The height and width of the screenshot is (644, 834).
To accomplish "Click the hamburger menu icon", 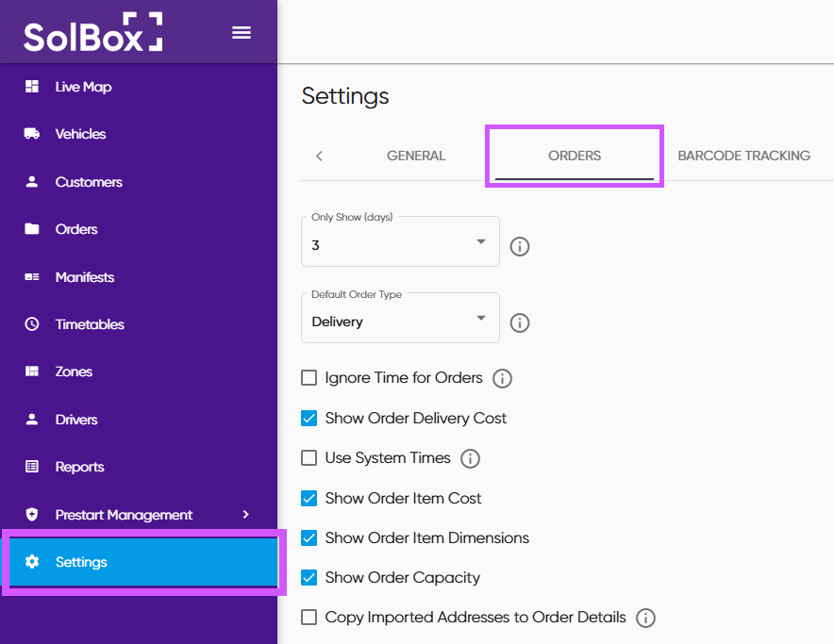I will (x=242, y=33).
